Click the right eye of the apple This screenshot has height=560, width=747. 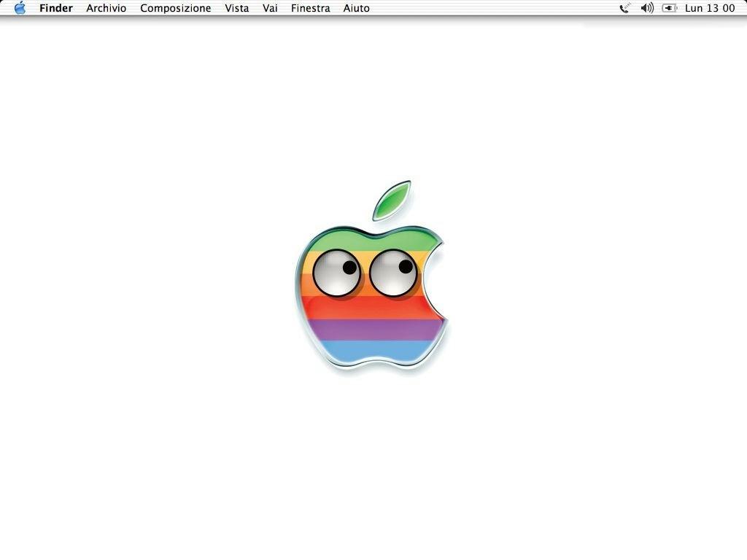tap(393, 273)
